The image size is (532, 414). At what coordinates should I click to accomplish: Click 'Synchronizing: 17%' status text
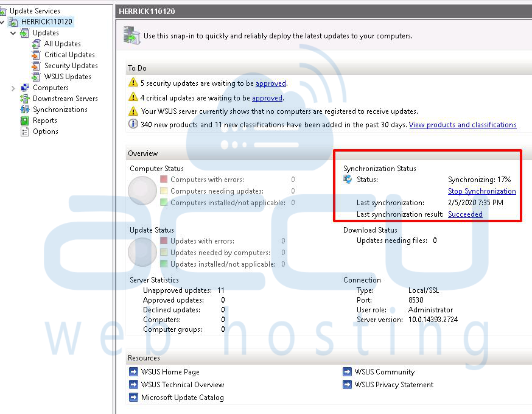[480, 180]
